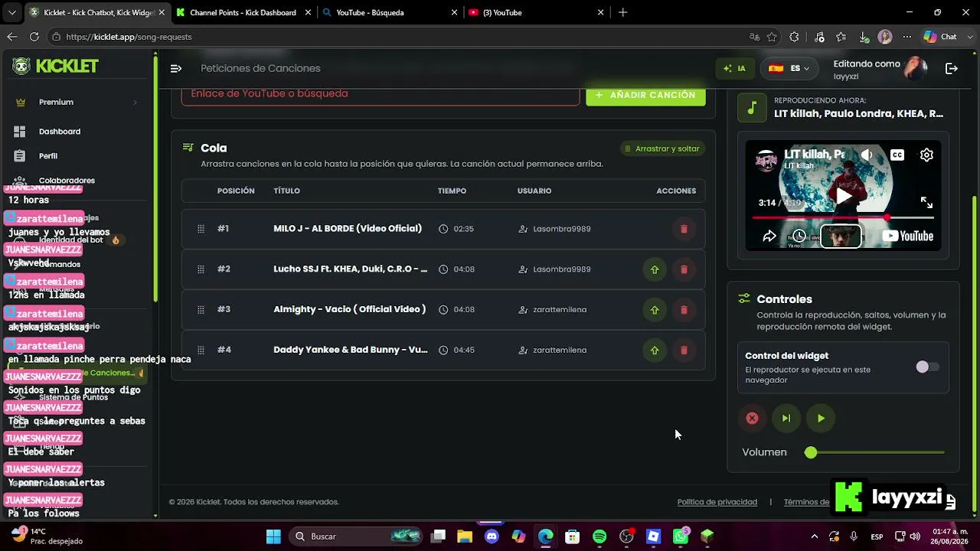Open Colaboradores in the sidebar
Image resolution: width=980 pixels, height=551 pixels.
pos(67,181)
